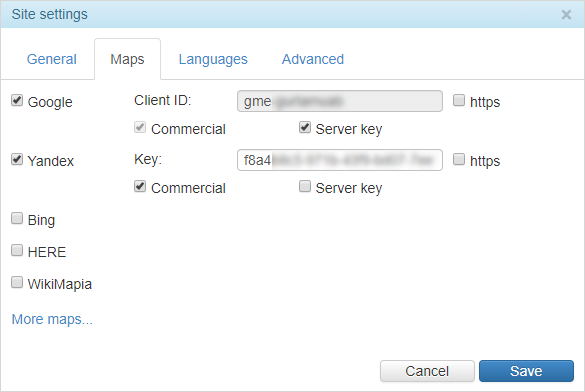Go to the Advanced tab
Image resolution: width=585 pixels, height=392 pixels.
point(313,59)
